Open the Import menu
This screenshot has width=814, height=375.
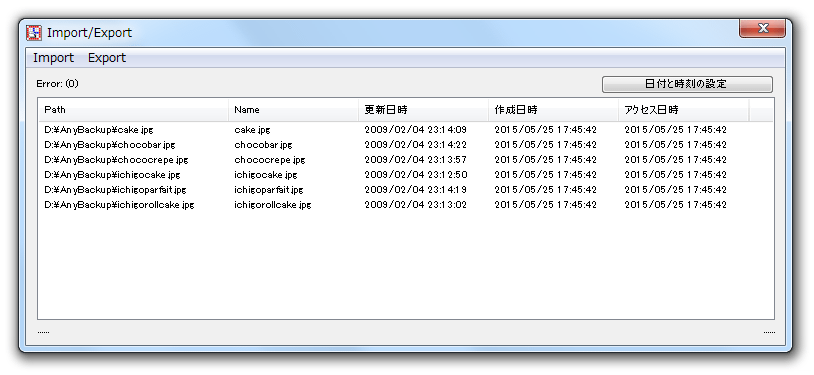point(53,58)
